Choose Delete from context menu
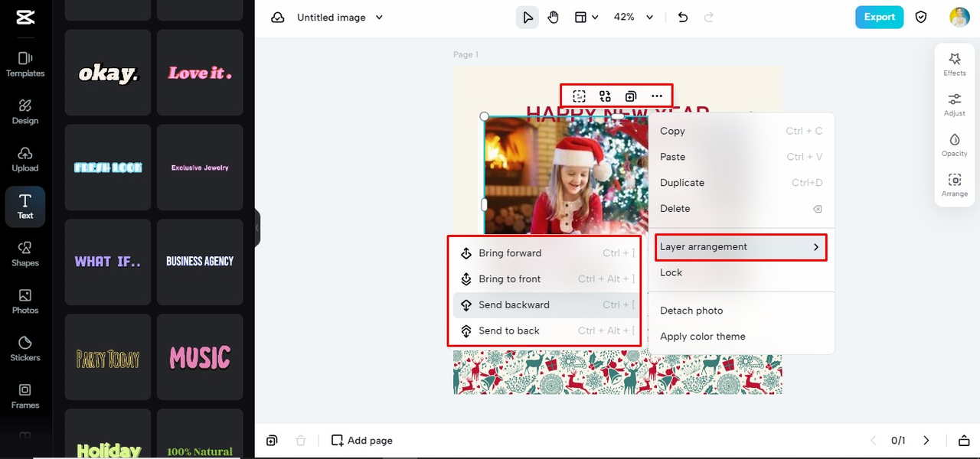Image resolution: width=980 pixels, height=459 pixels. 741,209
